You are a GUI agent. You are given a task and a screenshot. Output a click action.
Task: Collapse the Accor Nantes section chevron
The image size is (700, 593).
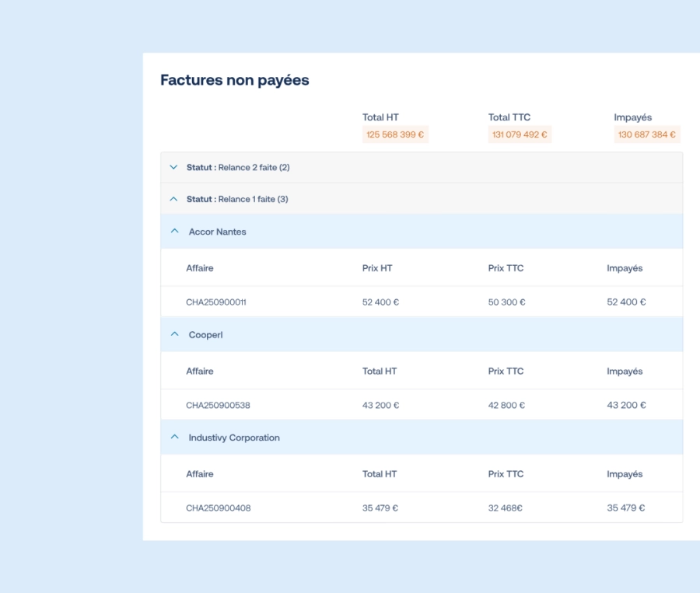point(174,232)
